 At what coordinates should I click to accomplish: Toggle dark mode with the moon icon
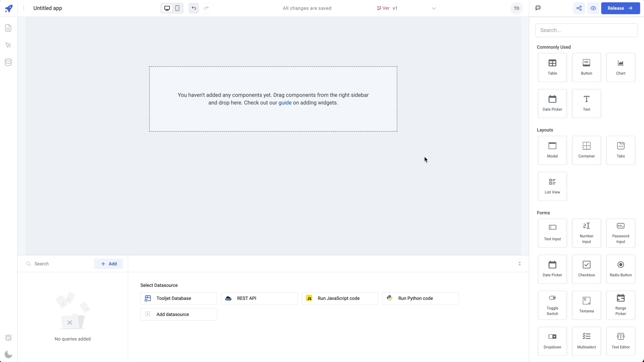[8, 354]
